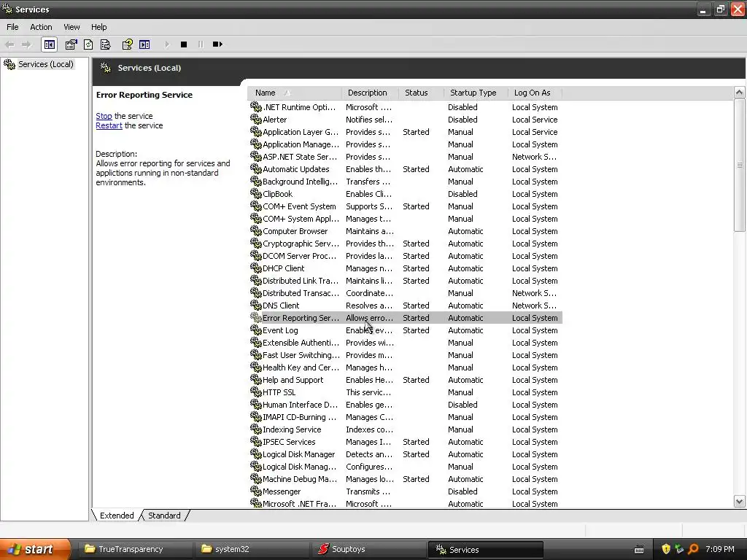Select the Human Interface Device service row
The image size is (747, 560).
click(x=406, y=404)
